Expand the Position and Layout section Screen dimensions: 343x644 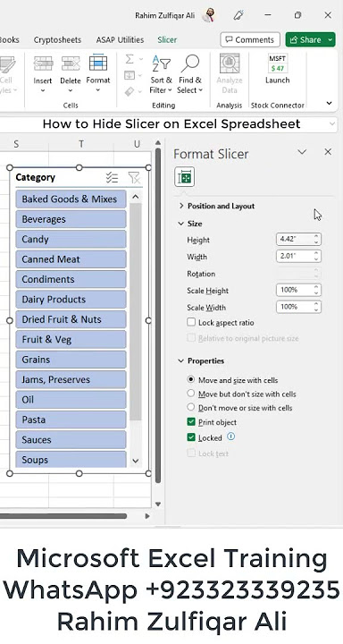pos(217,206)
